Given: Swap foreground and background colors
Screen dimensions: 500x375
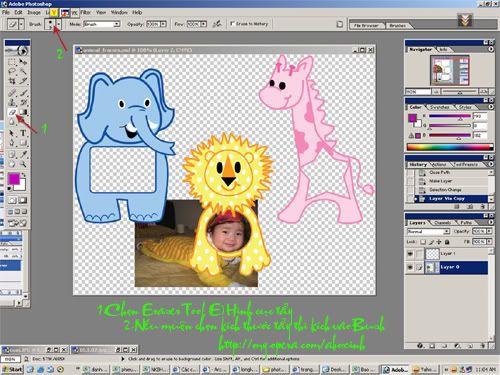Looking at the screenshot, I should tap(24, 175).
